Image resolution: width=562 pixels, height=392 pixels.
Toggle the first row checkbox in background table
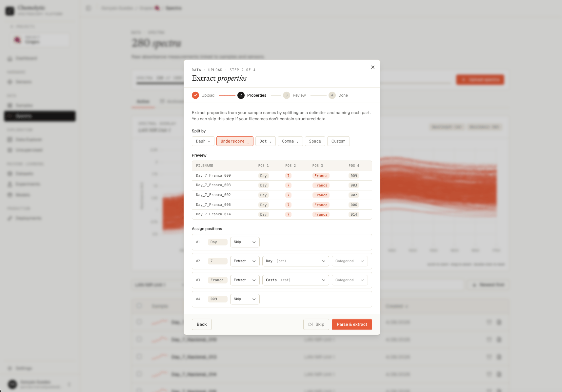point(139,322)
